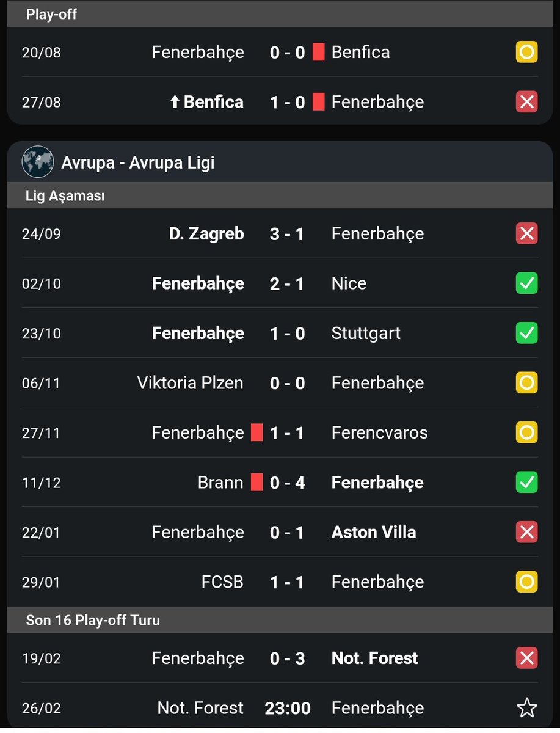This screenshot has width=560, height=733.
Task: Open the 23:00 Not. Forest vs Fenerbahçe fixture
Action: 280,708
